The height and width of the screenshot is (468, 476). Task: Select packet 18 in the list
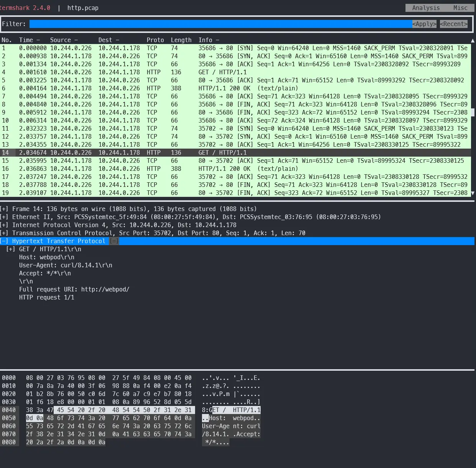coord(235,185)
